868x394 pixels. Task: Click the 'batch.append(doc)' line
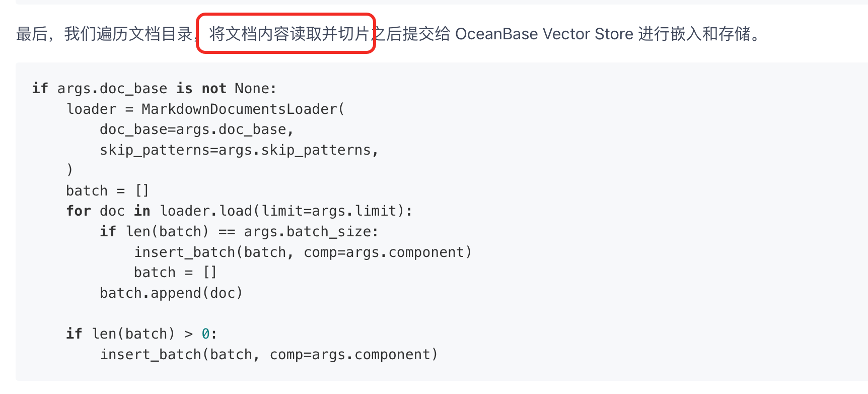pyautogui.click(x=171, y=293)
